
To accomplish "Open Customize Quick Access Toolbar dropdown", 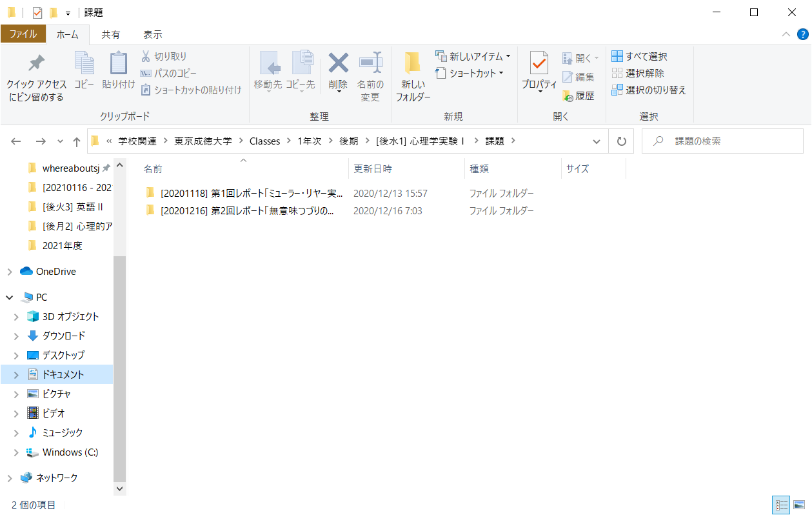I will point(68,13).
